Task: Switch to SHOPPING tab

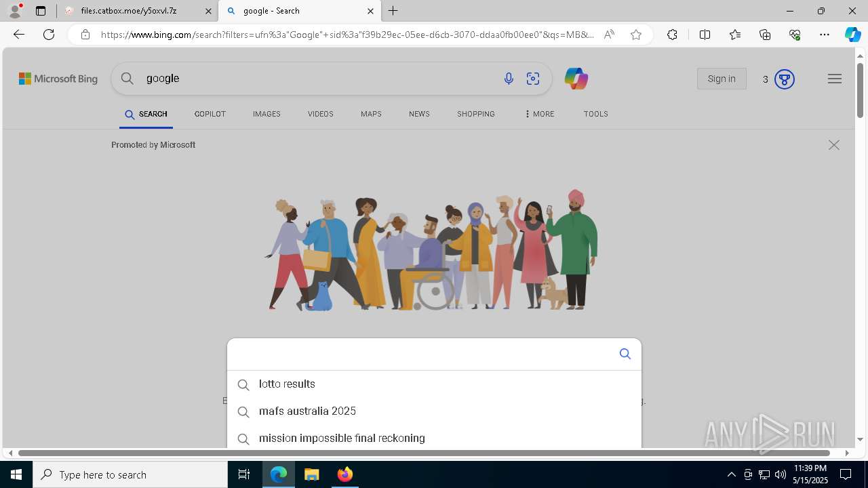Action: click(476, 114)
